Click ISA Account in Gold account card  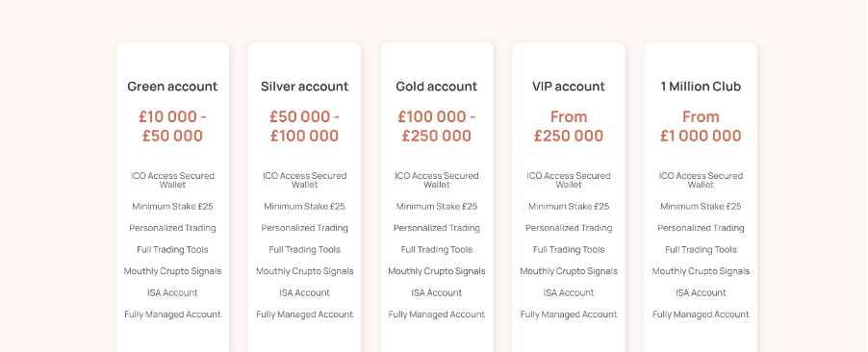click(436, 292)
